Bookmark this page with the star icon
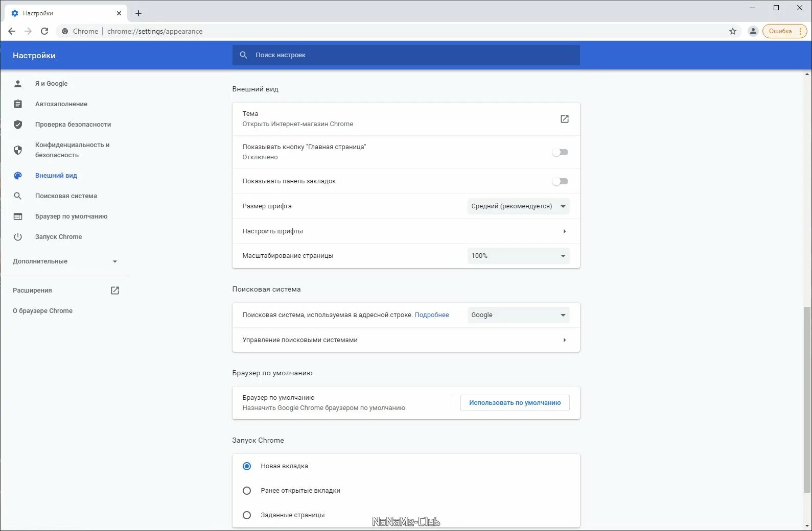The width and height of the screenshot is (812, 531). click(733, 31)
